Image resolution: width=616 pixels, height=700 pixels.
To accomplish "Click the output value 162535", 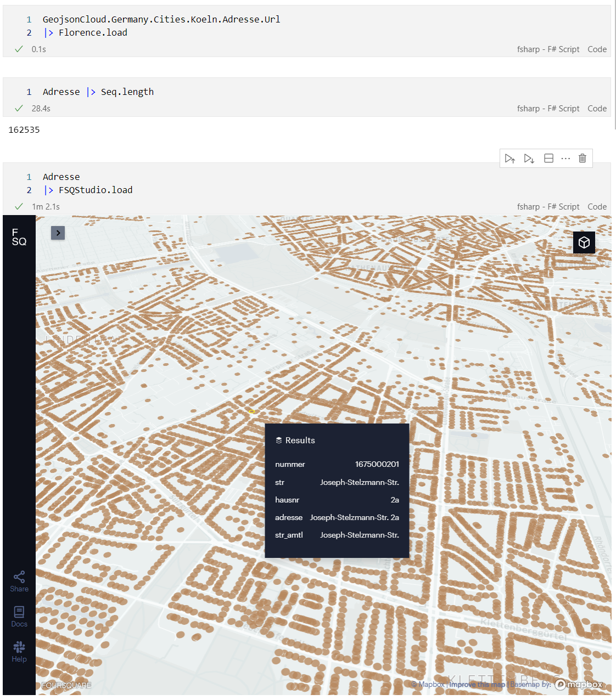I will 24,130.
